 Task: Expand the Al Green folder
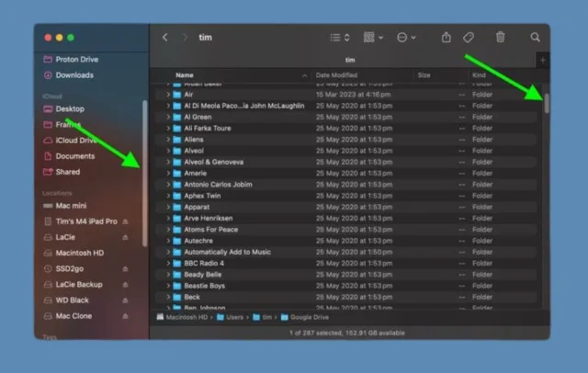(168, 118)
